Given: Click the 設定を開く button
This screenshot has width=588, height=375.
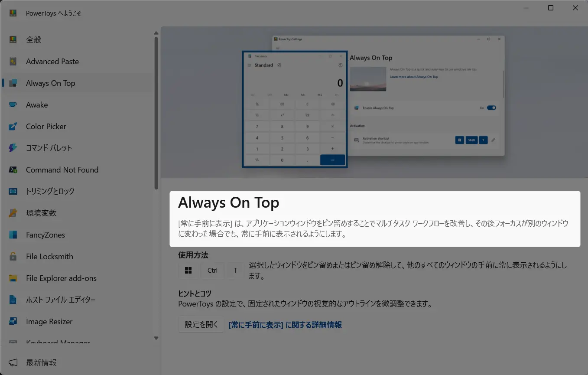Looking at the screenshot, I should tap(201, 324).
